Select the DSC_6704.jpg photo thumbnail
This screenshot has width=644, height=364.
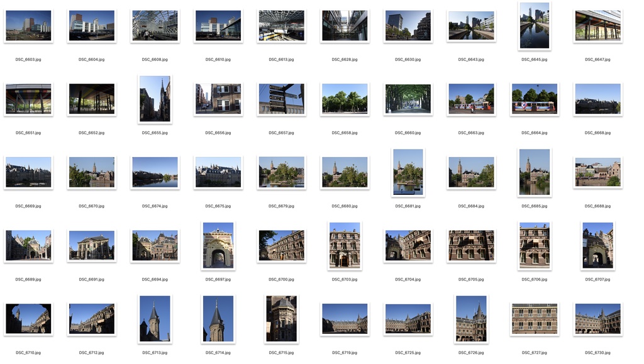point(408,245)
